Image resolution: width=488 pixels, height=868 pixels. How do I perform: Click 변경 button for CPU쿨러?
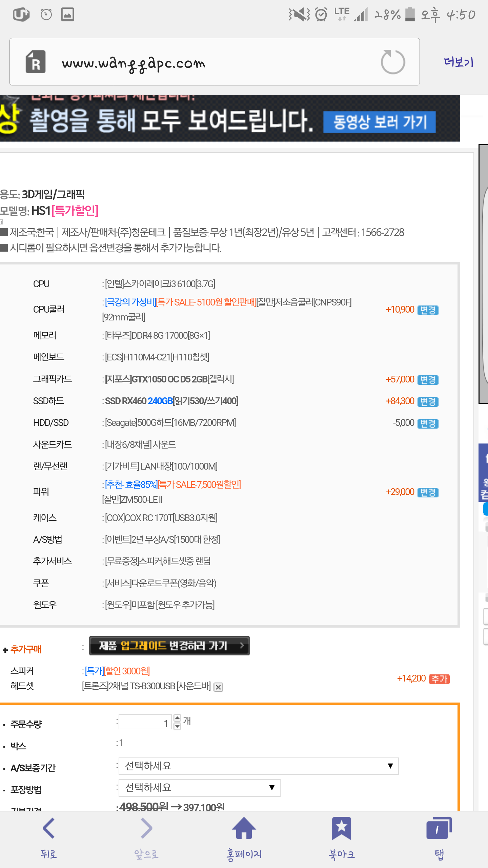(428, 310)
